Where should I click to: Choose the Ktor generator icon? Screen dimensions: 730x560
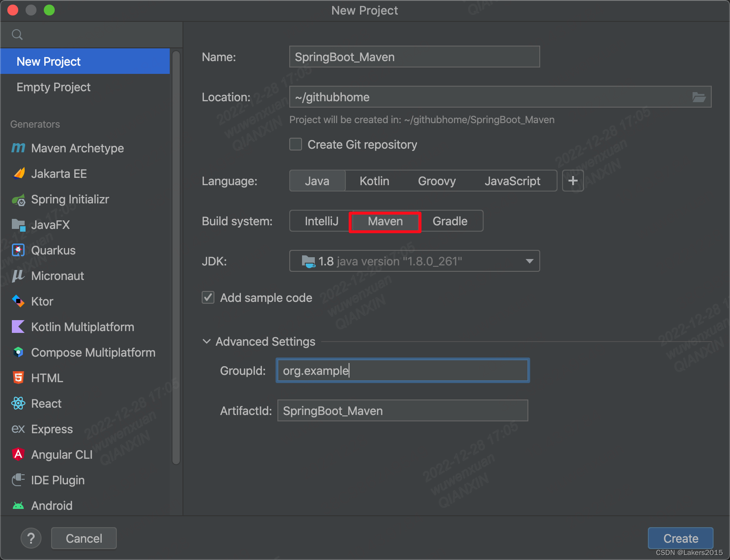18,301
